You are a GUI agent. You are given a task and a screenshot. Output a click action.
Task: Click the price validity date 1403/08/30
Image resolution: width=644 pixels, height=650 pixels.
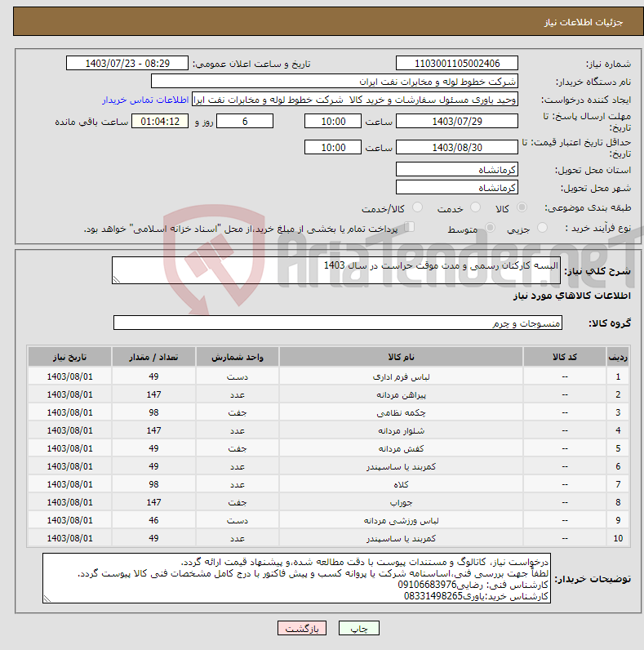[457, 148]
